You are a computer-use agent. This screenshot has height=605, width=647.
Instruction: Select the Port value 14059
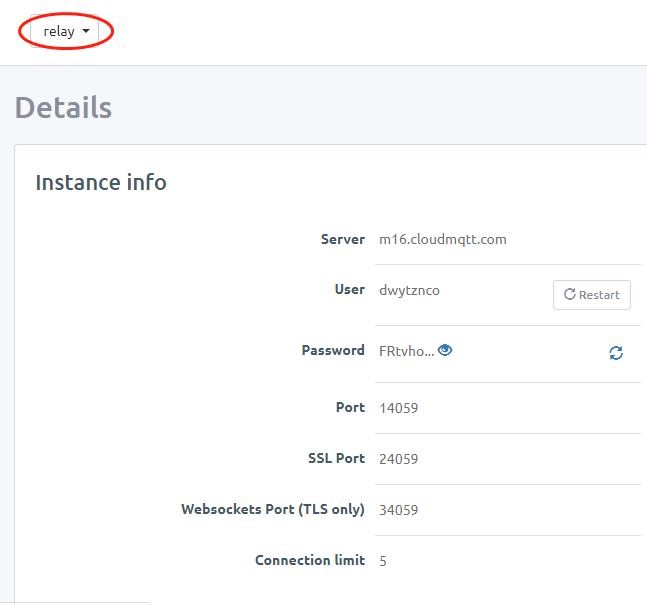(398, 408)
